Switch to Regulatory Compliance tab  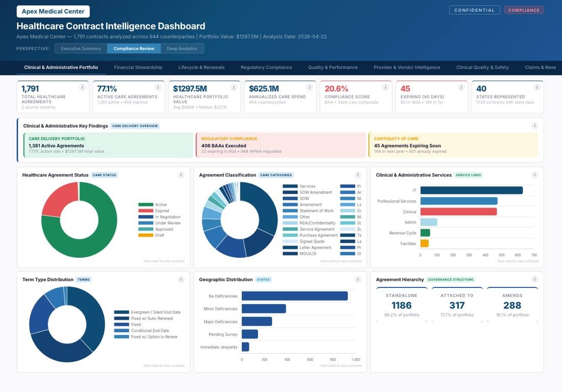266,67
